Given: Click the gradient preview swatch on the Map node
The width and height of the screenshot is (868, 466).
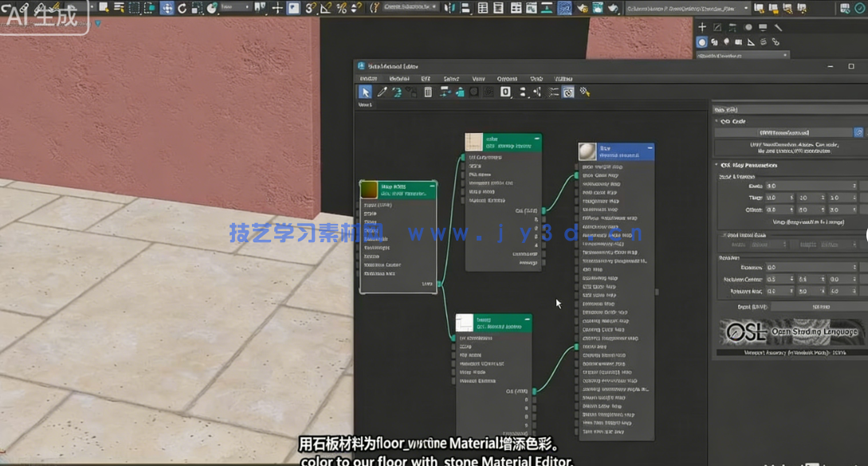Looking at the screenshot, I should 369,190.
